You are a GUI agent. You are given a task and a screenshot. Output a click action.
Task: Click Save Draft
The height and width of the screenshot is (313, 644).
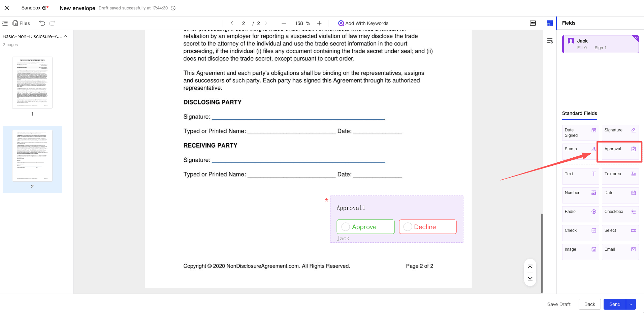[559, 304]
